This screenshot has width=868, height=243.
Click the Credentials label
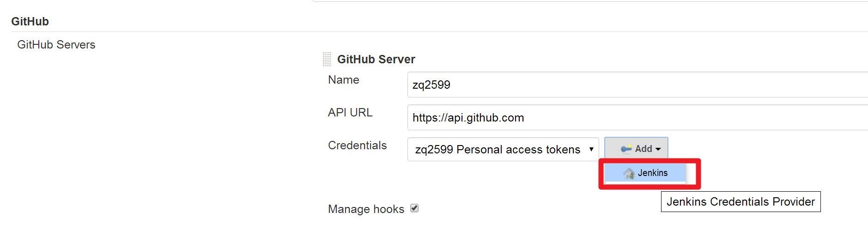(357, 146)
